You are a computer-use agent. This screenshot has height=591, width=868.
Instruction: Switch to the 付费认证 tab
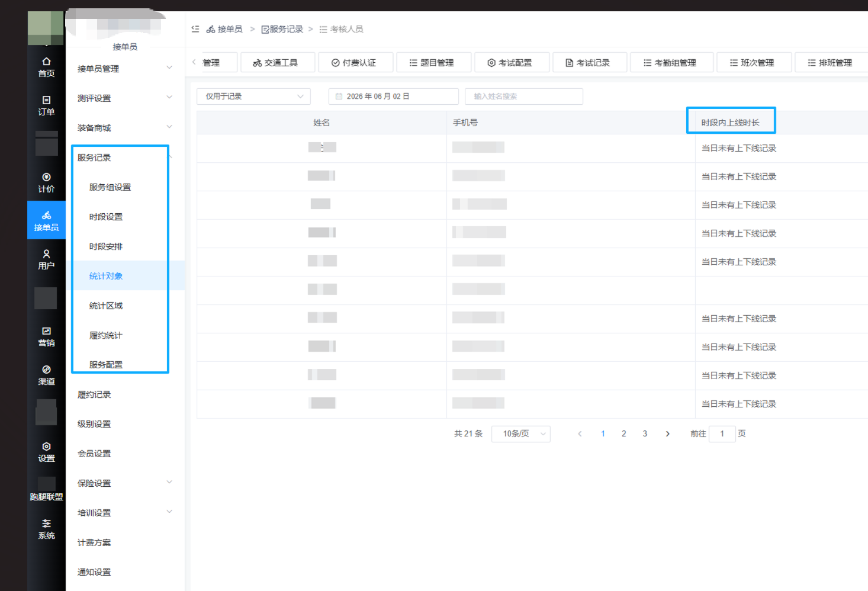coord(356,63)
